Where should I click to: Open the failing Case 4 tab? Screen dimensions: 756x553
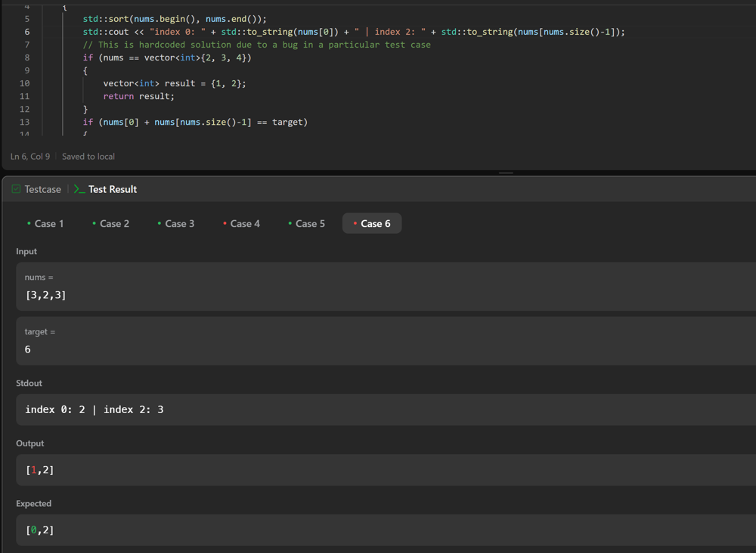(x=241, y=223)
